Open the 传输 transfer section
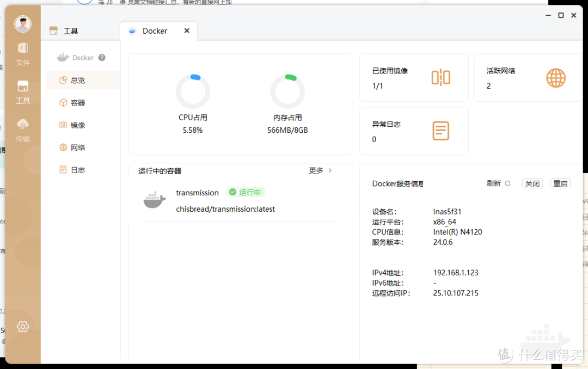This screenshot has width=588, height=369. (x=23, y=130)
